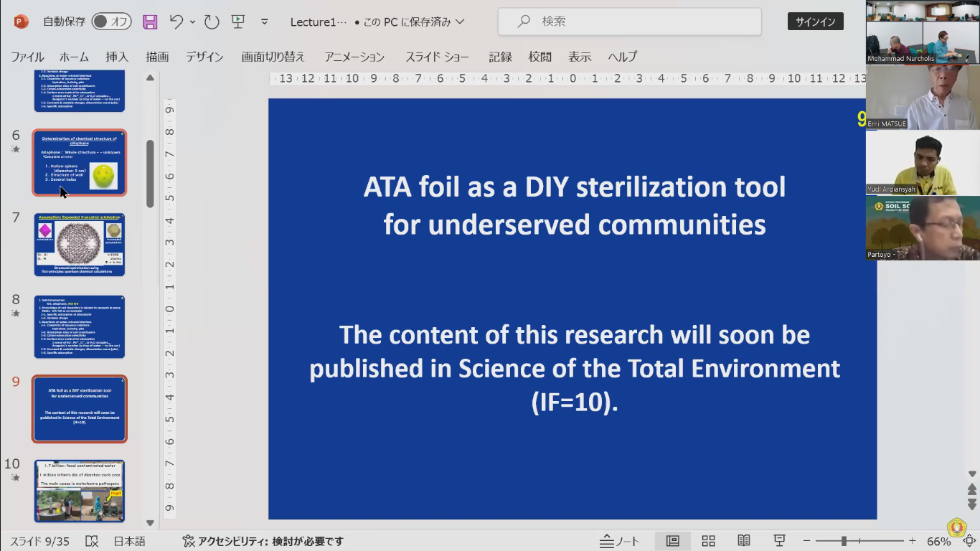This screenshot has height=551, width=980.
Task: Open the 表示 ribbon tab
Action: (x=580, y=57)
